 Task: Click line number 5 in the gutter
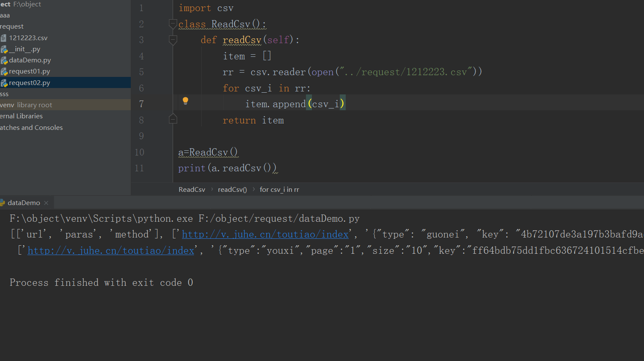[141, 72]
